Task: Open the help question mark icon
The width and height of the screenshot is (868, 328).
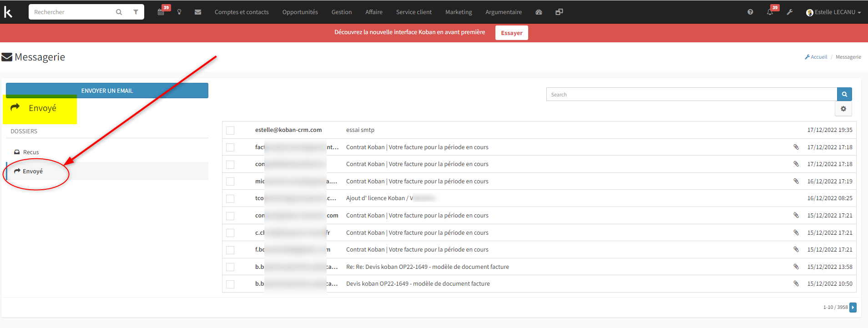Action: pyautogui.click(x=750, y=12)
